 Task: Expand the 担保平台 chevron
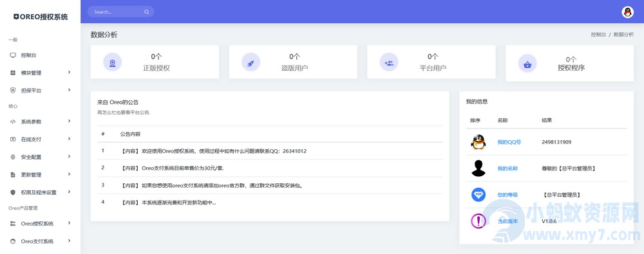(69, 90)
